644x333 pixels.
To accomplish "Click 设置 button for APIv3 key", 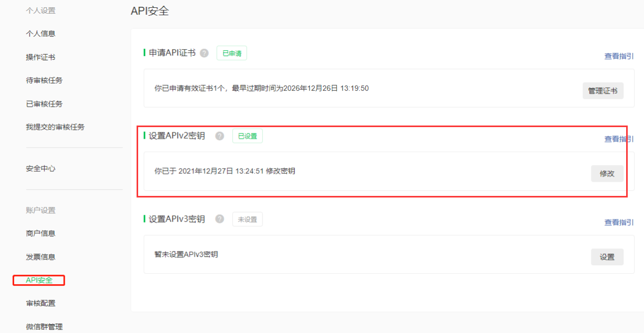I will [607, 257].
